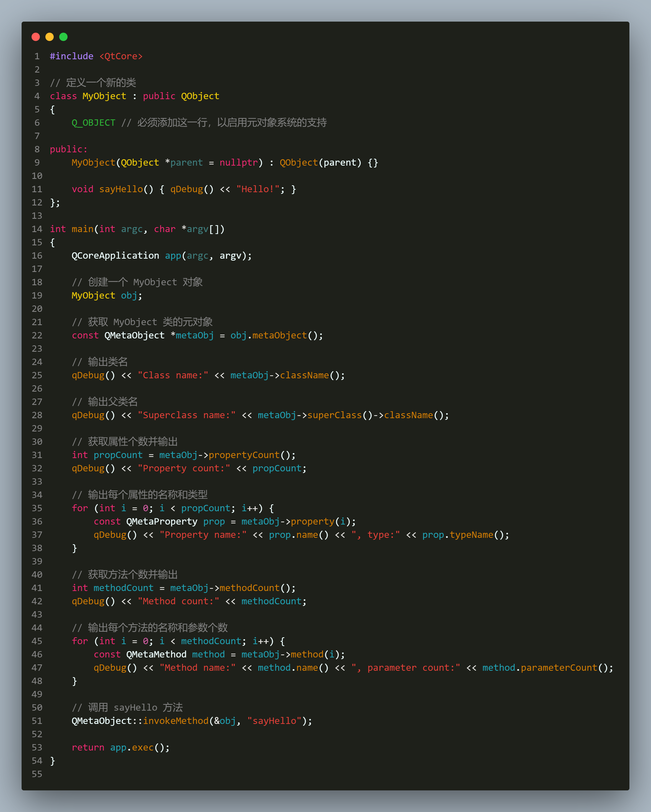Click the "Class name:" string literal

(173, 375)
